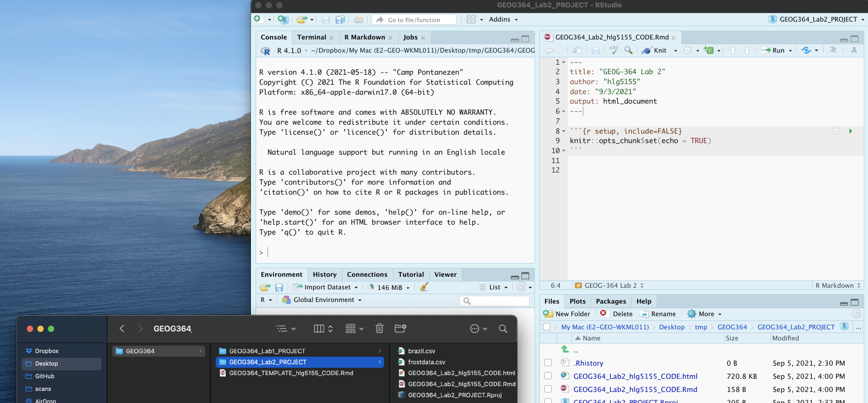The height and width of the screenshot is (403, 868).
Task: Click the document options gear icon in editor
Action: [688, 51]
